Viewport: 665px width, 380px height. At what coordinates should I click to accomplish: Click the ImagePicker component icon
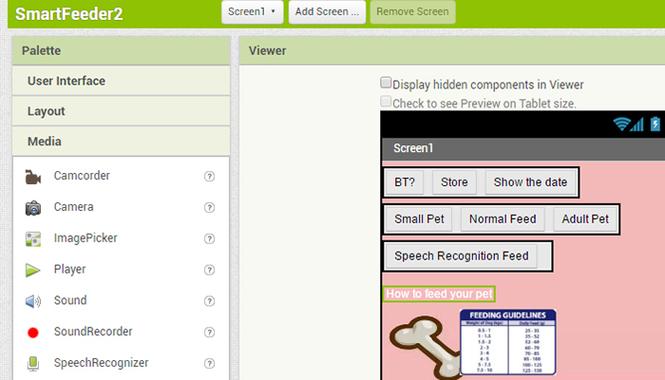click(x=33, y=239)
